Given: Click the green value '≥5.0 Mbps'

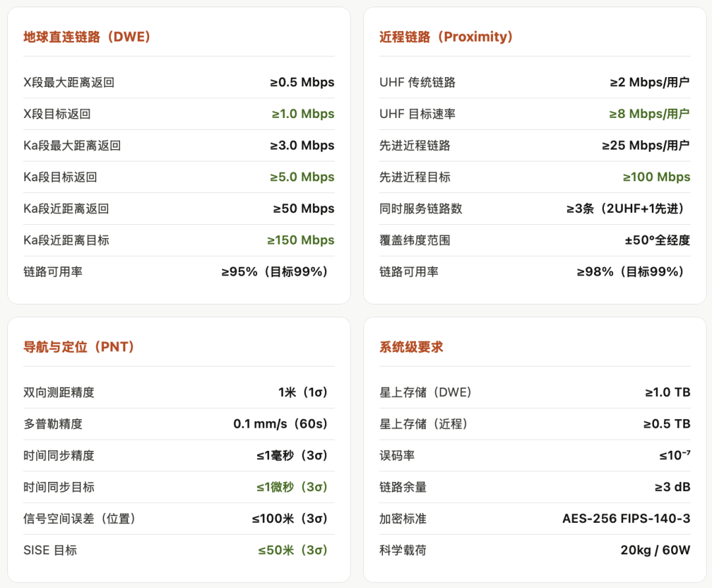Looking at the screenshot, I should click(302, 177).
